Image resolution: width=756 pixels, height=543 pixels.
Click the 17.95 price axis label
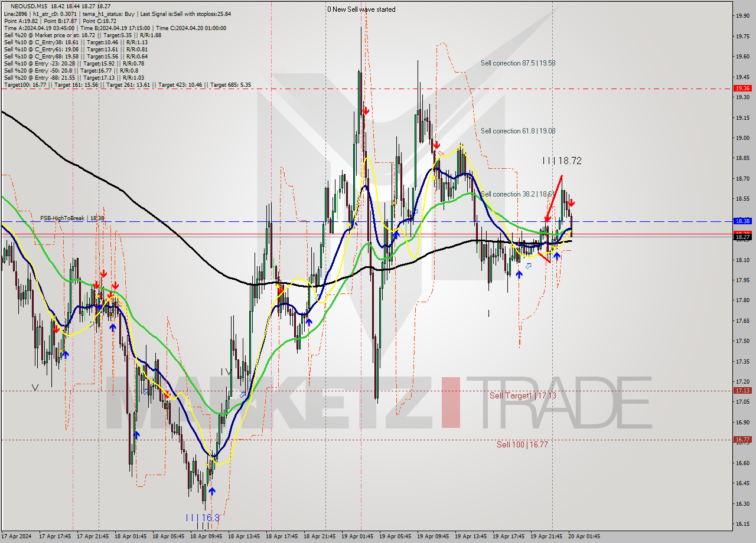742,280
